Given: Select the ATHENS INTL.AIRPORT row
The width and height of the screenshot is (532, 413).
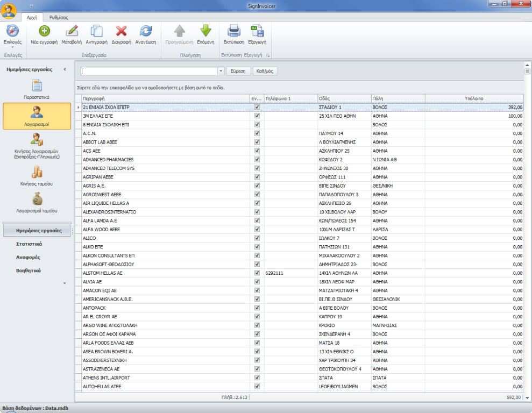Looking at the screenshot, I should tap(299, 378).
